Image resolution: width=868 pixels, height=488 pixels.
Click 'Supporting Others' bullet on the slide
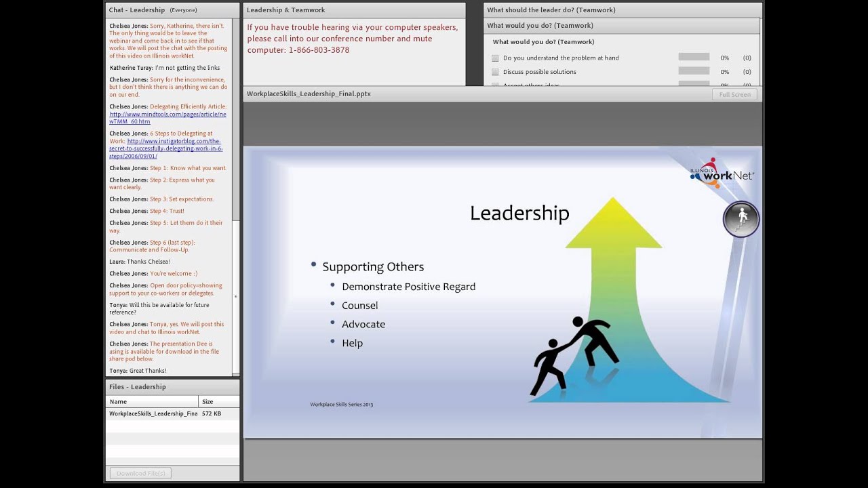(373, 267)
